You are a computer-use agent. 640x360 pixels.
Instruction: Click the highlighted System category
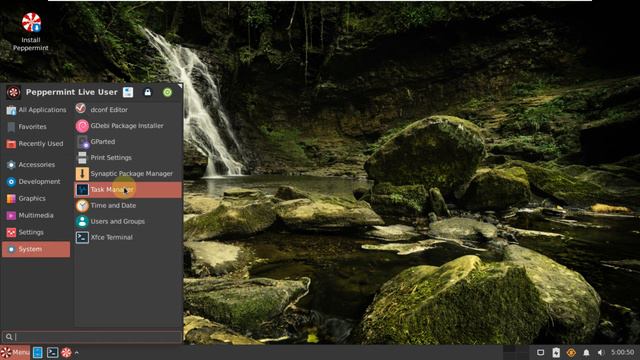[x=36, y=249]
